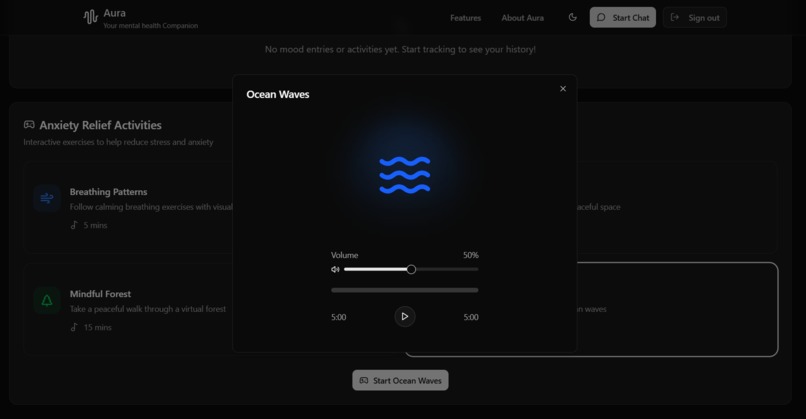The height and width of the screenshot is (419, 806).
Task: Play the Ocean Waves audio
Action: [405, 316]
